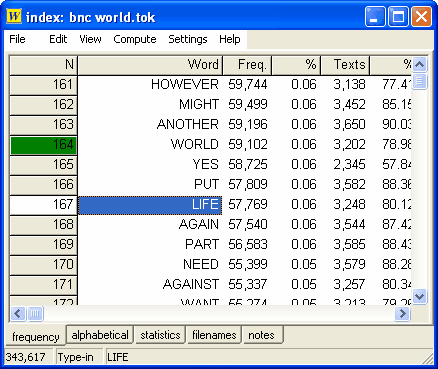Switch to the filenames tab

[x=214, y=335]
